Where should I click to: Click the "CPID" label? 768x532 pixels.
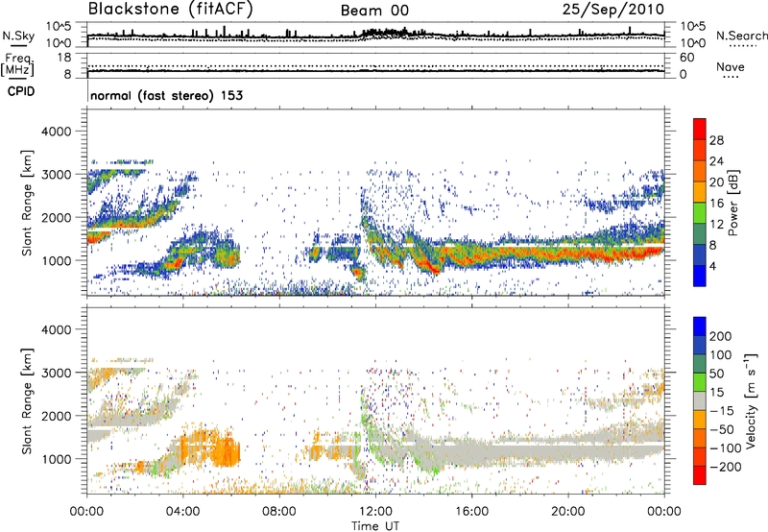[x=21, y=91]
